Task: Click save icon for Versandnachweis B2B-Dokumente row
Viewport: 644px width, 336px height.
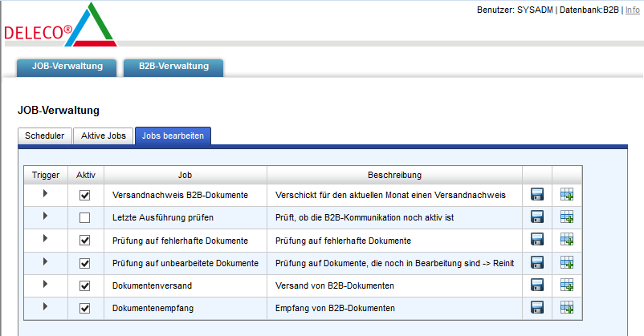Action: coord(537,195)
